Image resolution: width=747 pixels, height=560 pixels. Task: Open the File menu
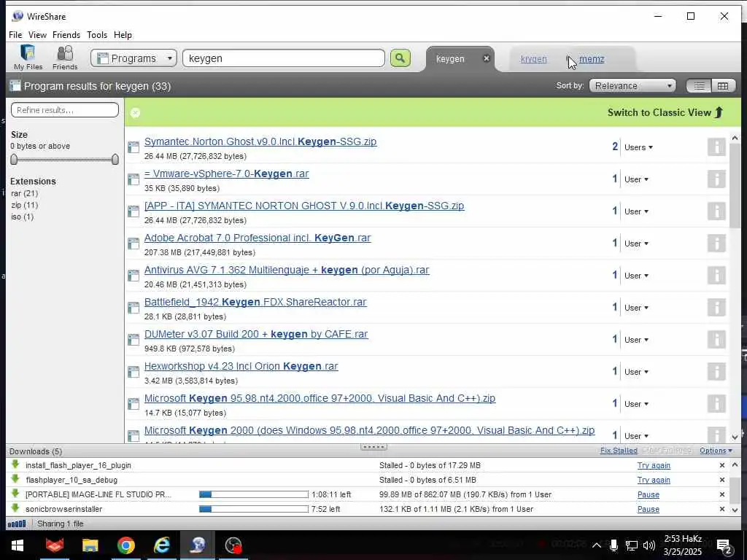[x=15, y=35]
